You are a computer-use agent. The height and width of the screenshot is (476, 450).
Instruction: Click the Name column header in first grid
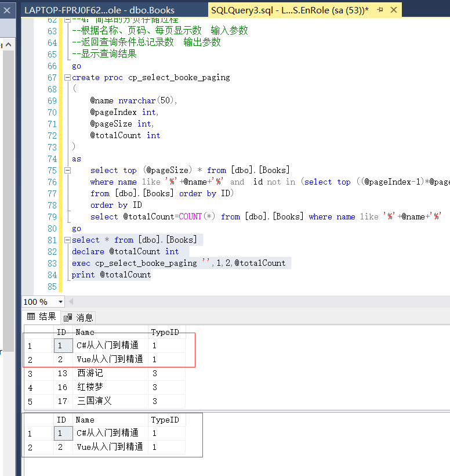tap(110, 332)
